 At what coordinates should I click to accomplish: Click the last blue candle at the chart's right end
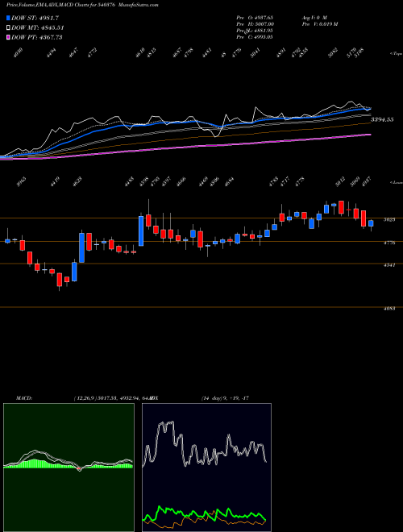point(371,223)
